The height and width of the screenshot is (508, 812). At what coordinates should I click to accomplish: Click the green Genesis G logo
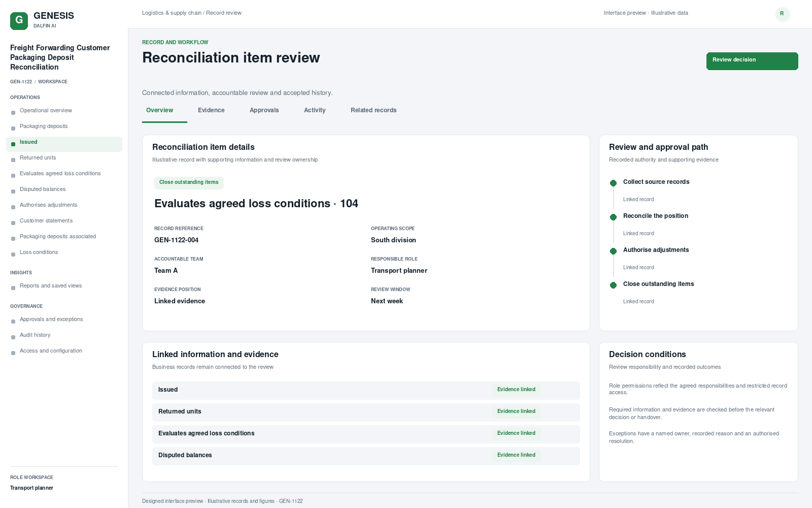click(19, 21)
